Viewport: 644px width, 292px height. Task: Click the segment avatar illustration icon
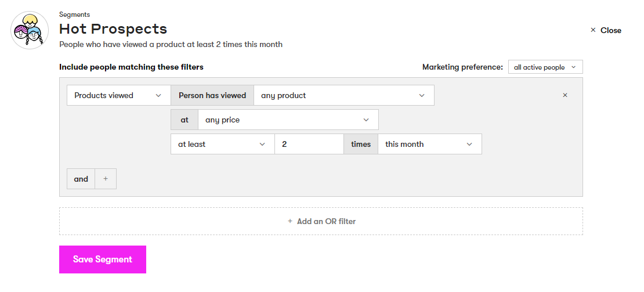click(30, 30)
